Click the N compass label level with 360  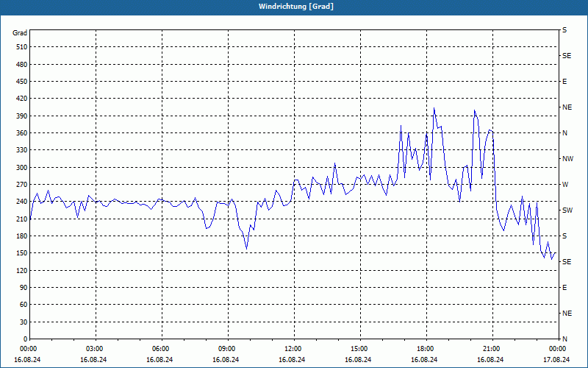tap(564, 133)
